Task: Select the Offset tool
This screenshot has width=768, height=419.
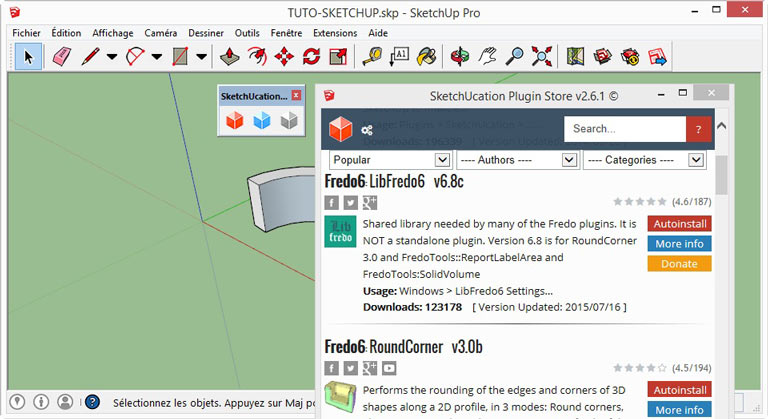Action: tap(257, 56)
